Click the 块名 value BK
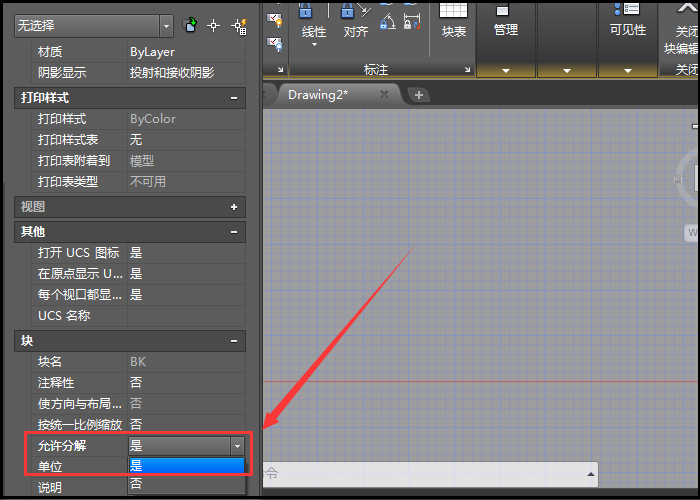This screenshot has height=500, width=700. 187,362
